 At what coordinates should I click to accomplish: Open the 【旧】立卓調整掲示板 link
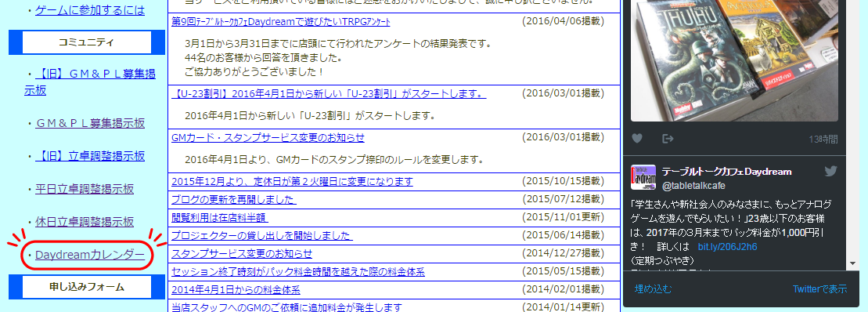pyautogui.click(x=90, y=156)
